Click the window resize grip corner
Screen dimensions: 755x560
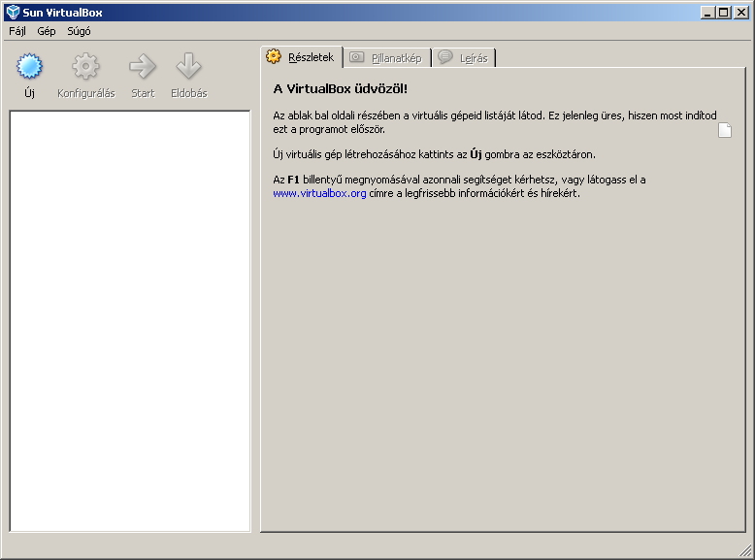745,550
